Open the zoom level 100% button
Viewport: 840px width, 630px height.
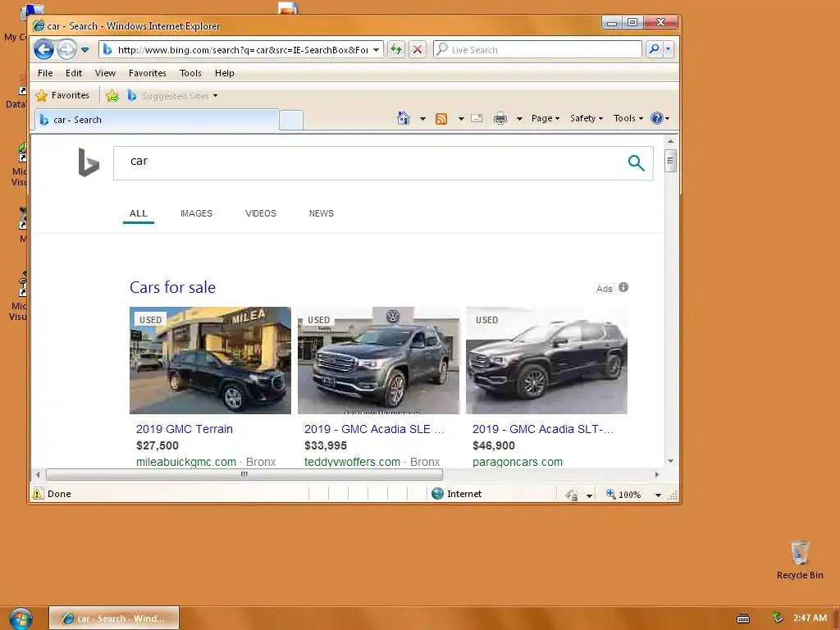(624, 494)
